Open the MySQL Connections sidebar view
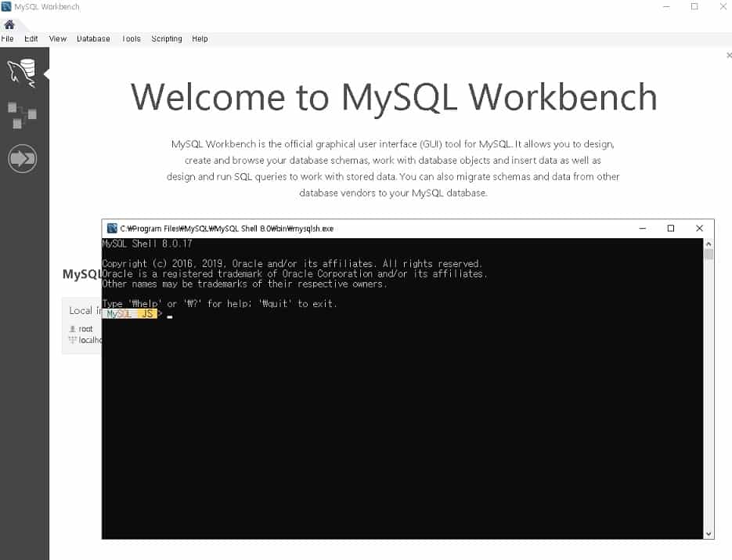Viewport: 732px width, 560px height. click(22, 72)
